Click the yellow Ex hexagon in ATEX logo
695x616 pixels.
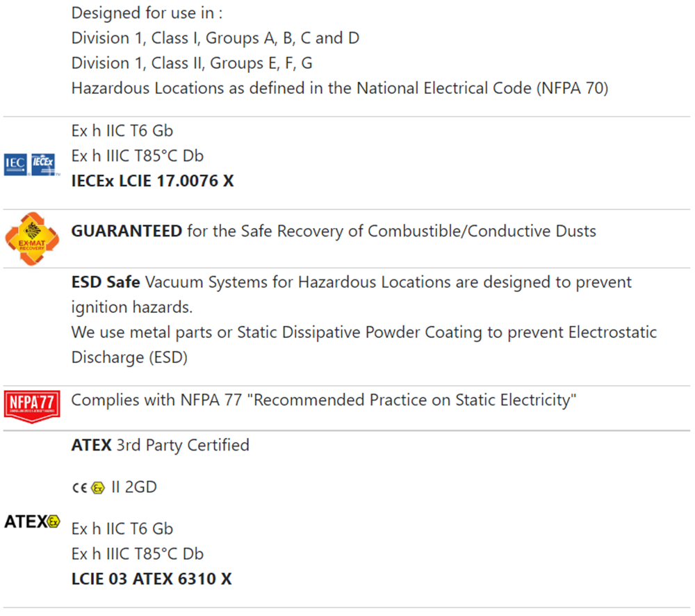click(54, 521)
